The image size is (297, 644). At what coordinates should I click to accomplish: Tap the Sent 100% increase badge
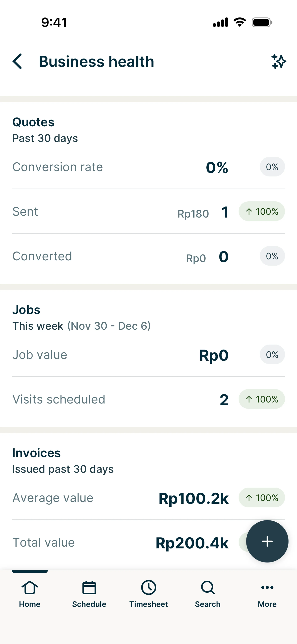tap(262, 212)
